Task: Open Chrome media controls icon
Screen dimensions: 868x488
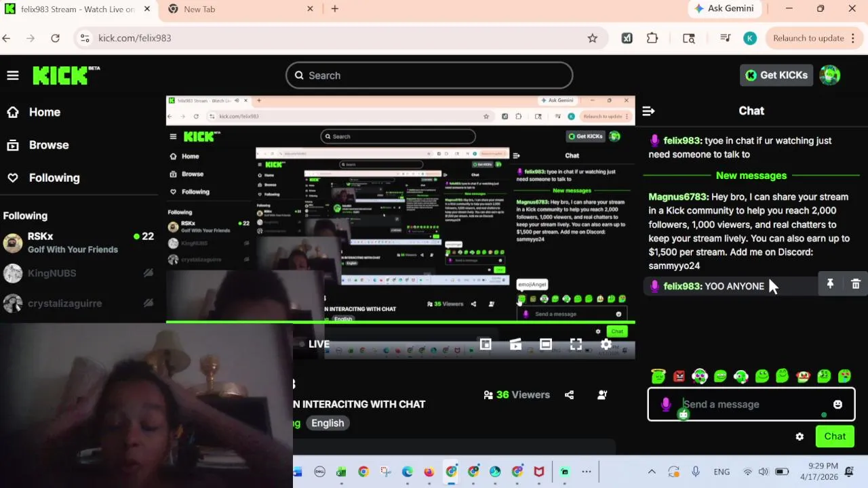Action: pos(725,38)
